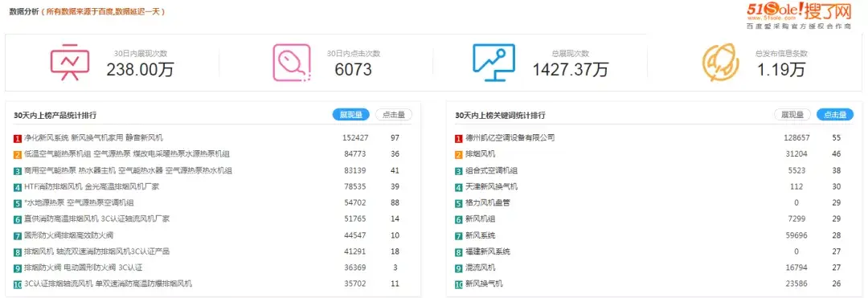
Task: Click 30天内上榜产品统计排行 heading
Action: pyautogui.click(x=55, y=116)
